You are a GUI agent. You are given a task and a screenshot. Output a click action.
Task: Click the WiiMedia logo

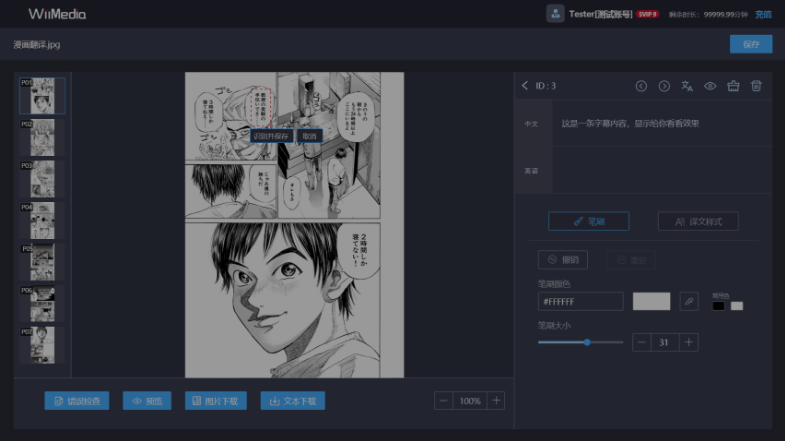pos(57,14)
